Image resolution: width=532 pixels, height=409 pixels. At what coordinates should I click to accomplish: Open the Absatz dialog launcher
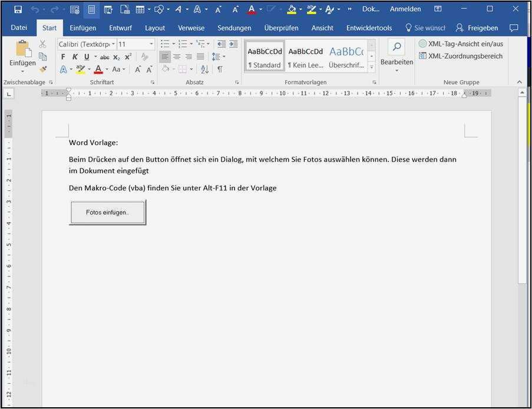[237, 82]
